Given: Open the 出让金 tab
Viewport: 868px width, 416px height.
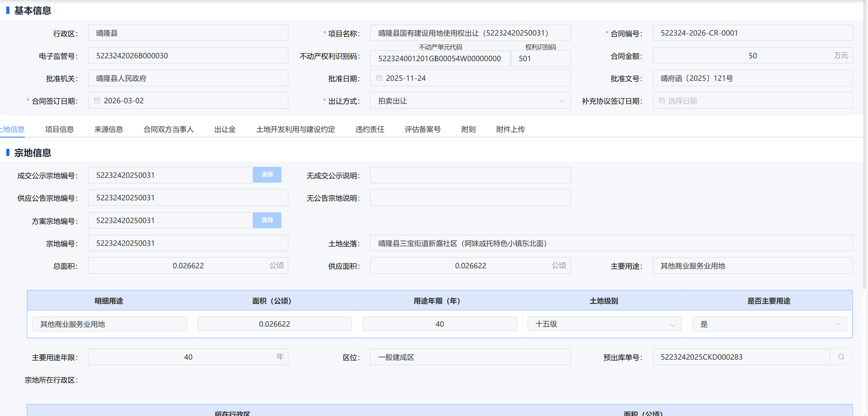Looking at the screenshot, I should 225,129.
